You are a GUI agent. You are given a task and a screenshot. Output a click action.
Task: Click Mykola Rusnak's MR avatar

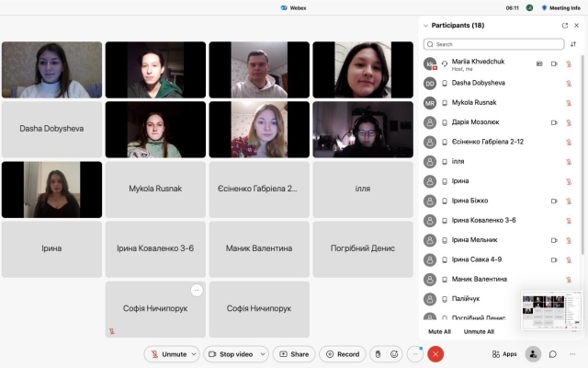tap(430, 103)
